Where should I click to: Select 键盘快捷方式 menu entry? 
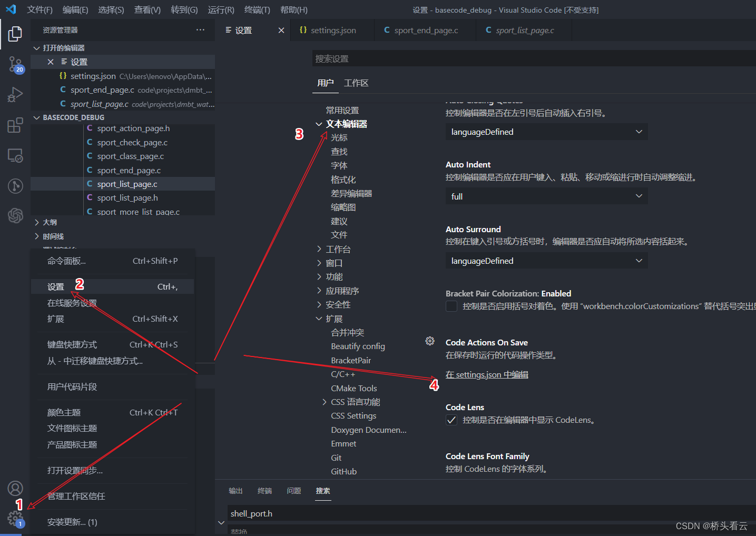113,345
